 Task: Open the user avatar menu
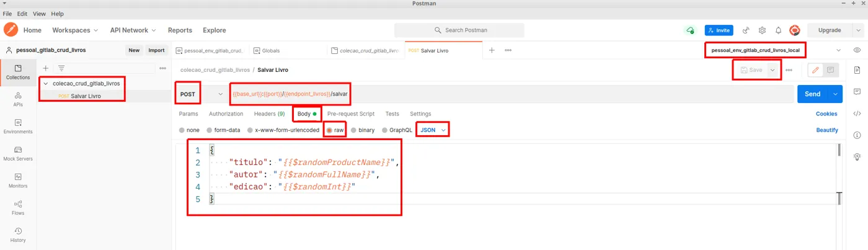tap(794, 30)
